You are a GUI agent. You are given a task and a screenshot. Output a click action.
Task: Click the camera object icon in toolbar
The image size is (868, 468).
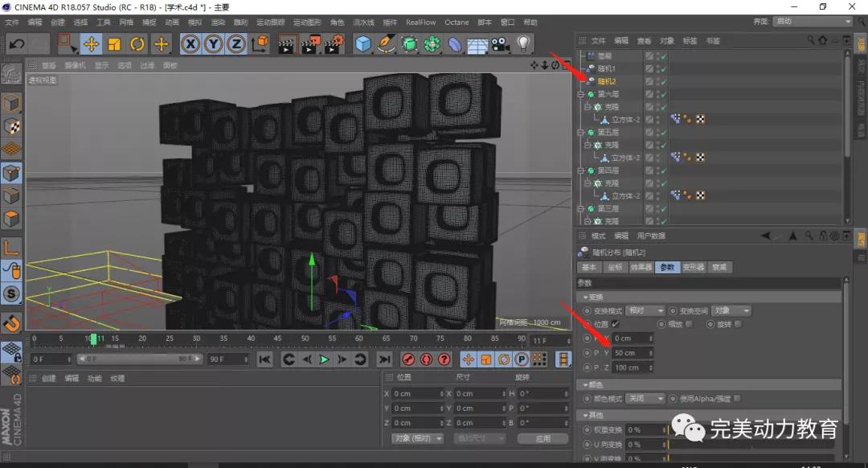tap(501, 43)
